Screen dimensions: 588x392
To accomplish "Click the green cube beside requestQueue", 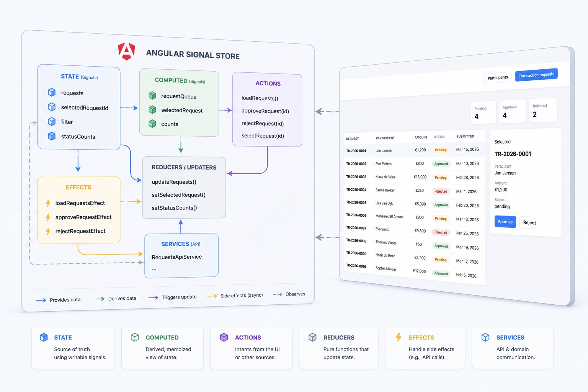I will [152, 95].
